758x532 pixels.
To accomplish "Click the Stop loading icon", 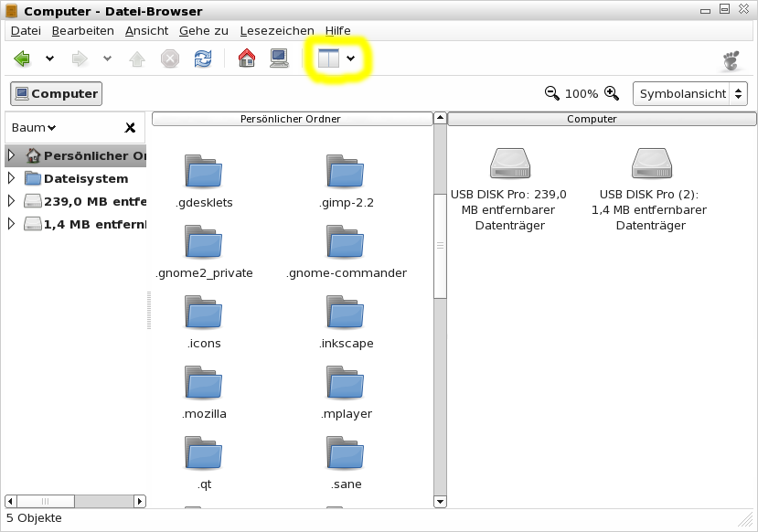I will tap(170, 59).
